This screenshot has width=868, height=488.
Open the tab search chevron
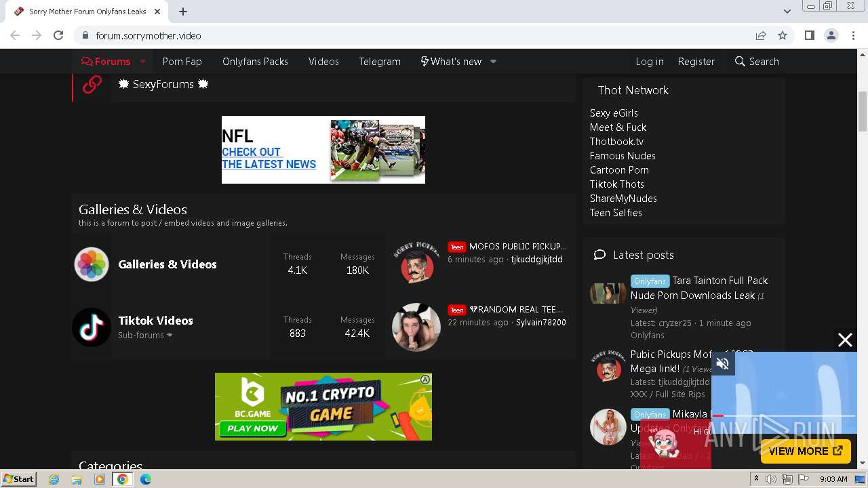pos(787,12)
